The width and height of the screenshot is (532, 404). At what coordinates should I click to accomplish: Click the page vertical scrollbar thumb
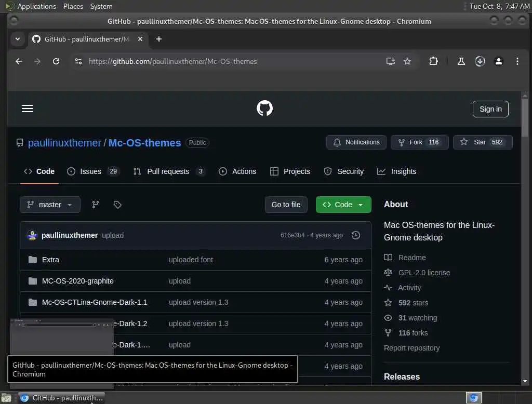pos(525,118)
